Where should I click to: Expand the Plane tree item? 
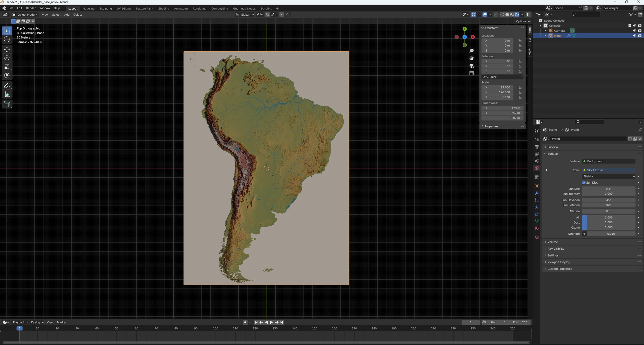pyautogui.click(x=545, y=36)
